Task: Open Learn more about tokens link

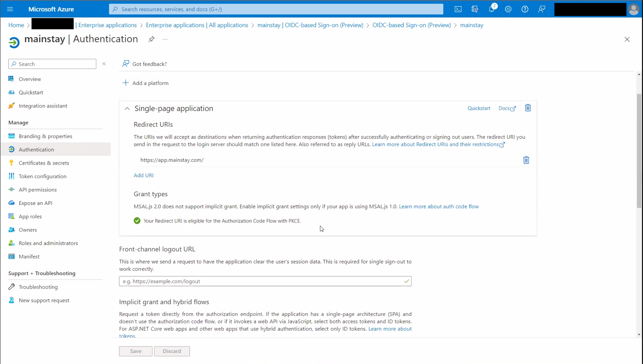Action: click(390, 329)
